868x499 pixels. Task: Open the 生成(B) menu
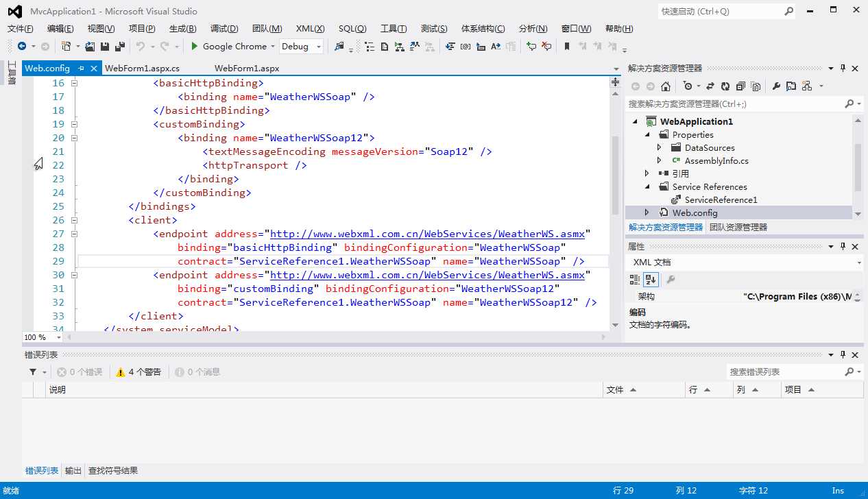[x=182, y=28]
